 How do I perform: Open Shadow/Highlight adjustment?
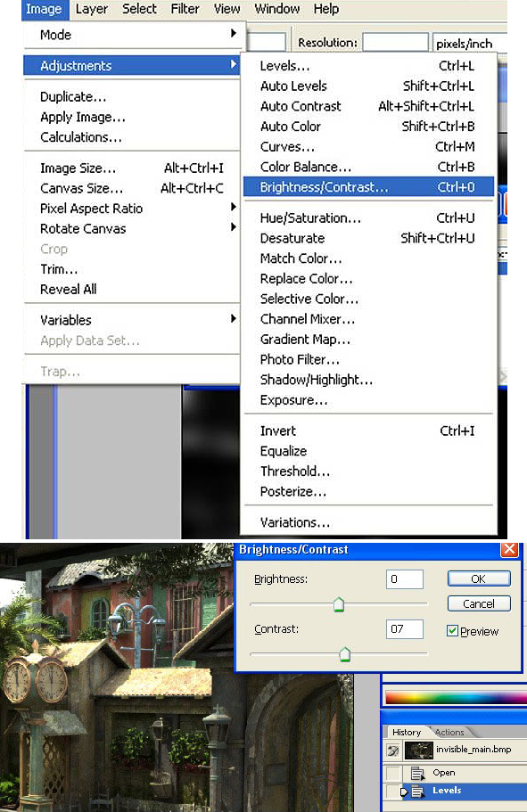[x=368, y=380]
